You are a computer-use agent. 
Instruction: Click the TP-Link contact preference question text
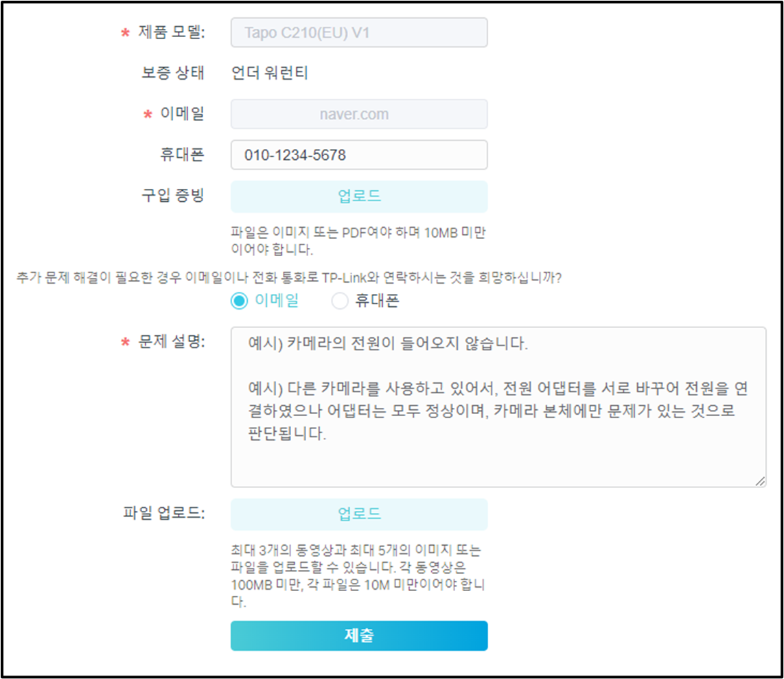288,277
